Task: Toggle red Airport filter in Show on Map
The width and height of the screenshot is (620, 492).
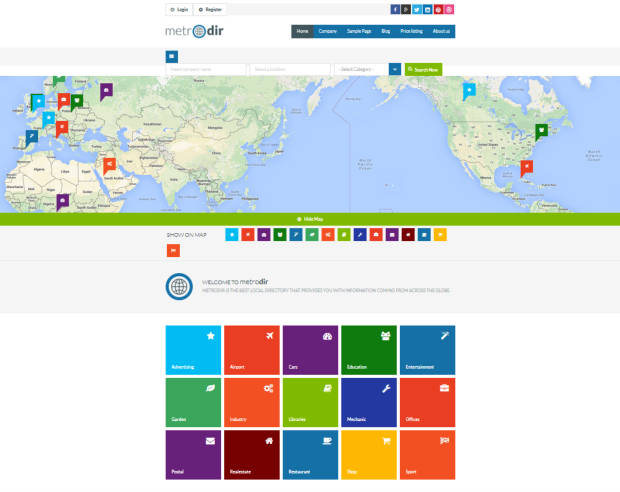Action: pyautogui.click(x=248, y=235)
